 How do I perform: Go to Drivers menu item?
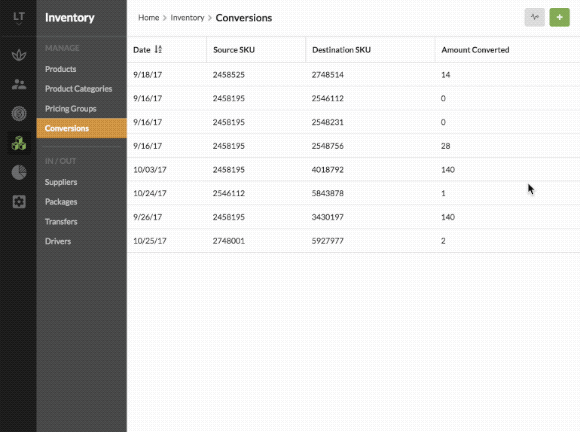click(x=58, y=241)
